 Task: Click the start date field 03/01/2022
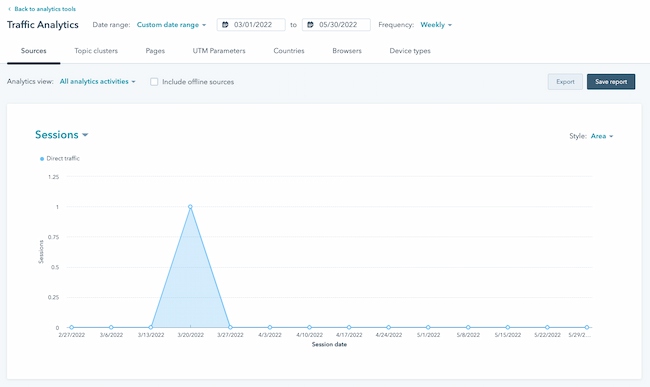click(251, 25)
